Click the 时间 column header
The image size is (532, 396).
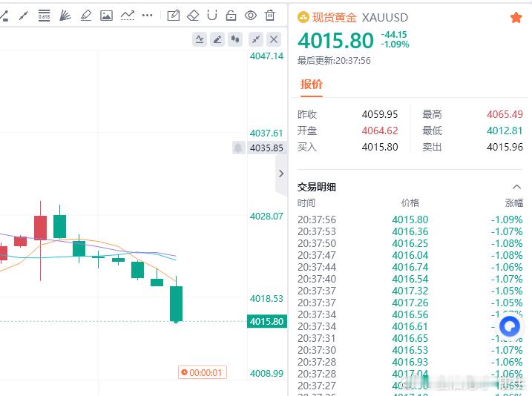coord(306,202)
